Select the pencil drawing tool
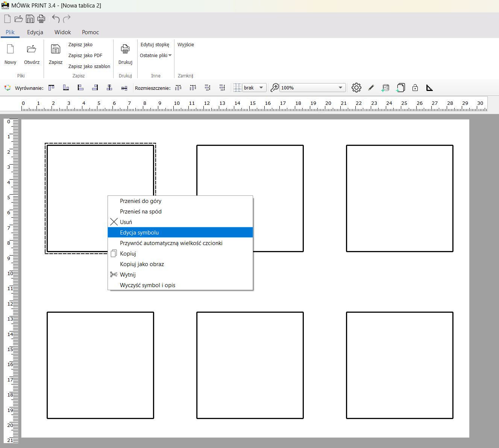Image resolution: width=499 pixels, height=448 pixels. tap(371, 88)
